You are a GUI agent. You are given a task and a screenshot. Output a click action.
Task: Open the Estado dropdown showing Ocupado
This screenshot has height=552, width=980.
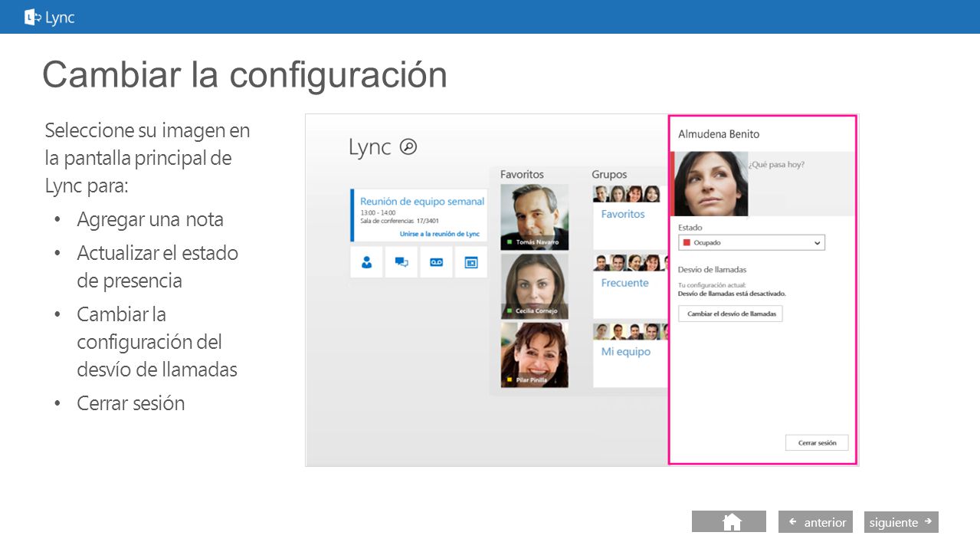click(752, 243)
